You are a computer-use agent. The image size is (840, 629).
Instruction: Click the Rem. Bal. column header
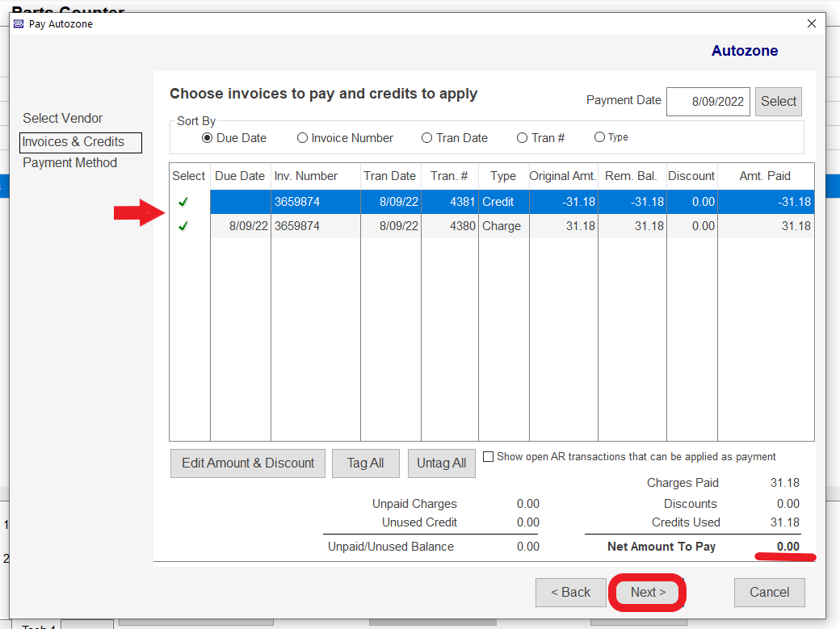[632, 176]
